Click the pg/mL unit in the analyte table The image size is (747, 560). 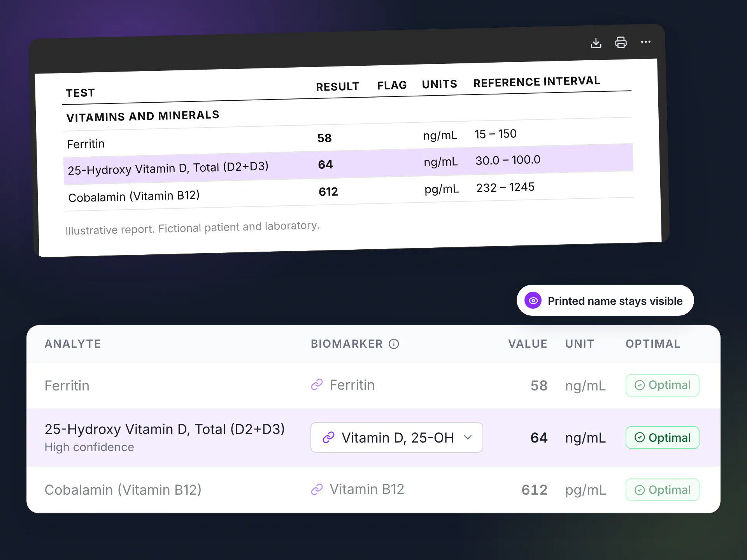[586, 490]
